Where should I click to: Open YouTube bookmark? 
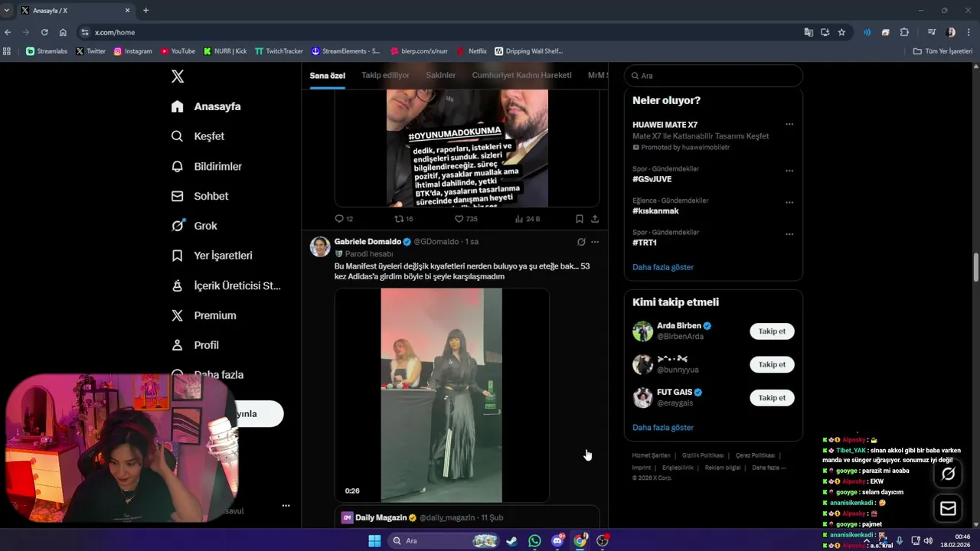point(178,51)
